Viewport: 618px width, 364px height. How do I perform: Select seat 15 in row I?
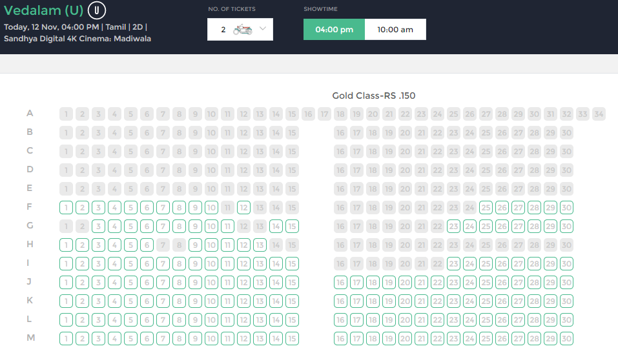(x=292, y=264)
